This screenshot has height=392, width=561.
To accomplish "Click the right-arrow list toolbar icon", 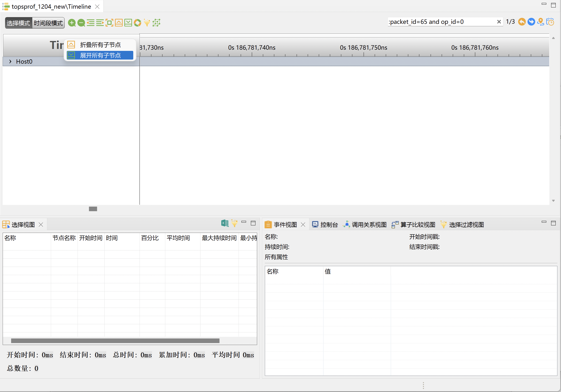I will click(x=100, y=23).
